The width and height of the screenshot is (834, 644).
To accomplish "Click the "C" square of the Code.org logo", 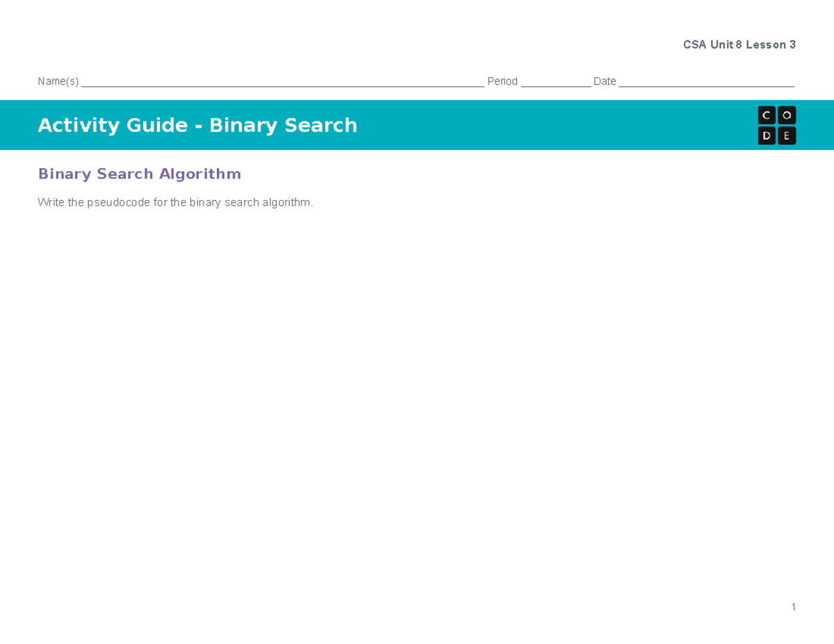I will [x=767, y=115].
